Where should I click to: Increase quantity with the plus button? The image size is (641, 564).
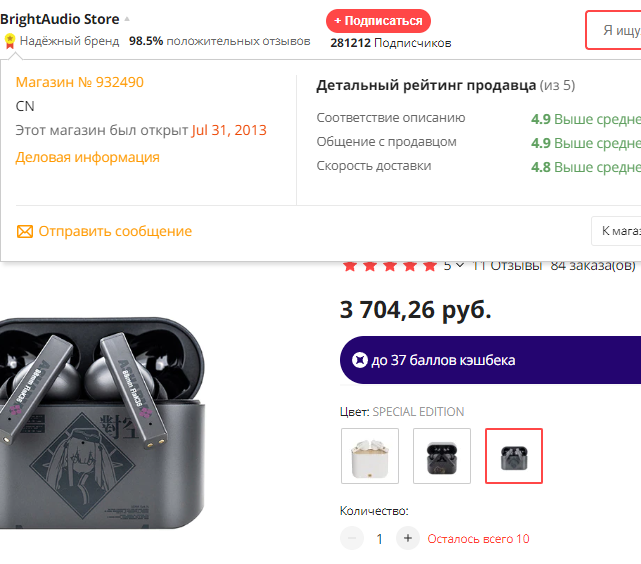[407, 538]
